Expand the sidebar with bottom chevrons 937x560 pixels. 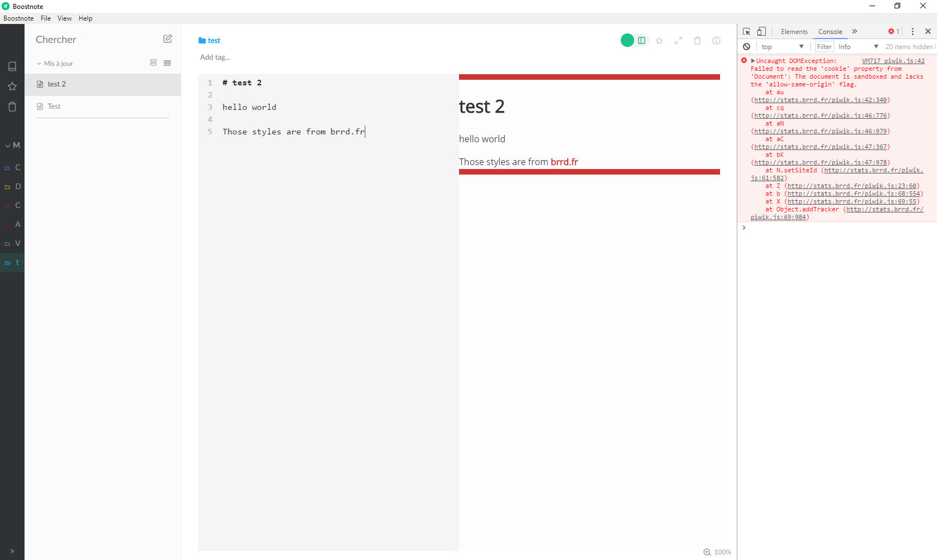click(12, 551)
